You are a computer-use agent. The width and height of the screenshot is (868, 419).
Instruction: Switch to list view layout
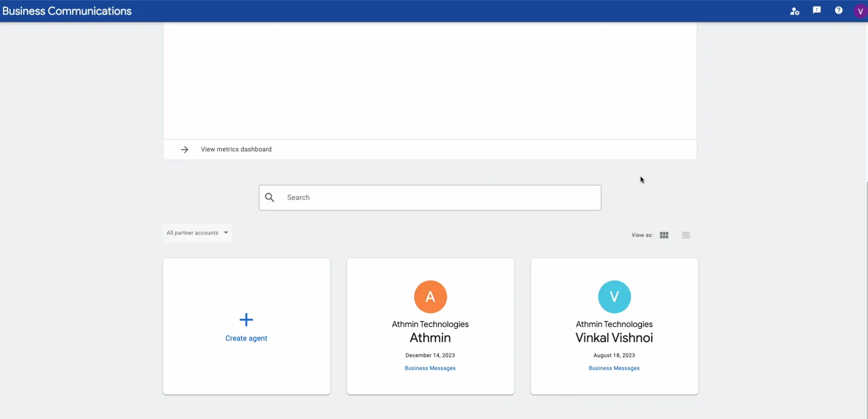(686, 235)
